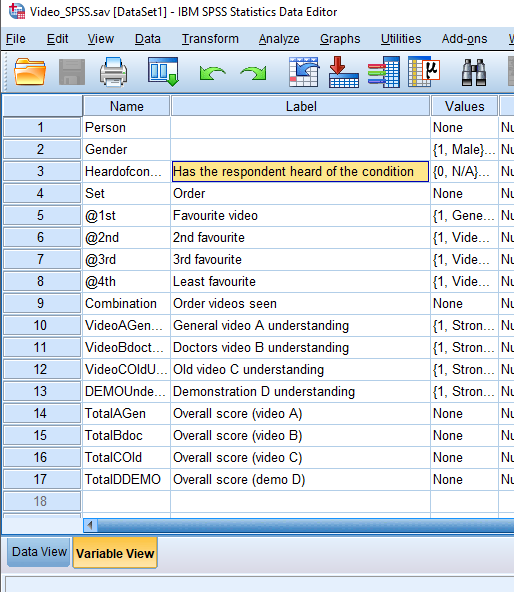Click the green Redo arrow
This screenshot has height=592, width=514.
(x=253, y=73)
